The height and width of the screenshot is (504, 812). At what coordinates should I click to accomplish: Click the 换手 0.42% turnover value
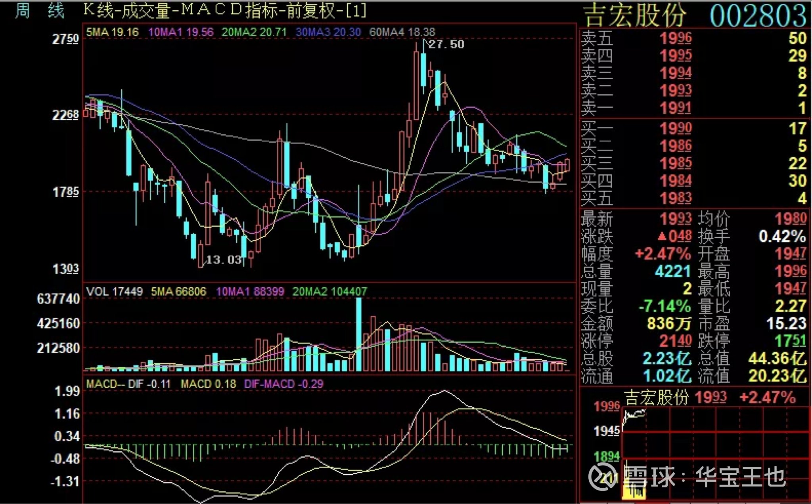[782, 237]
